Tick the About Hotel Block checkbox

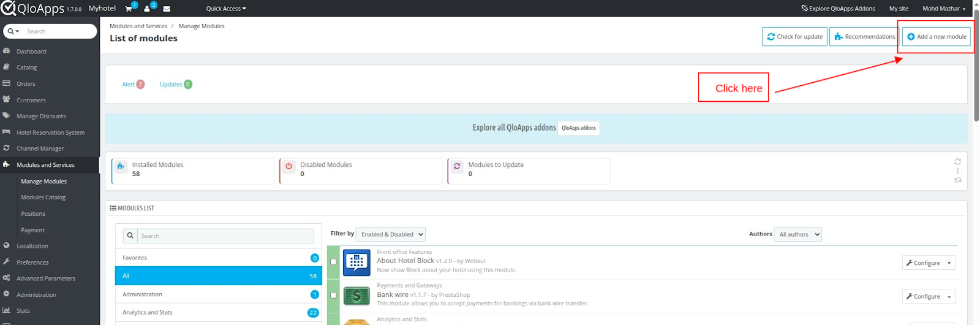[333, 262]
